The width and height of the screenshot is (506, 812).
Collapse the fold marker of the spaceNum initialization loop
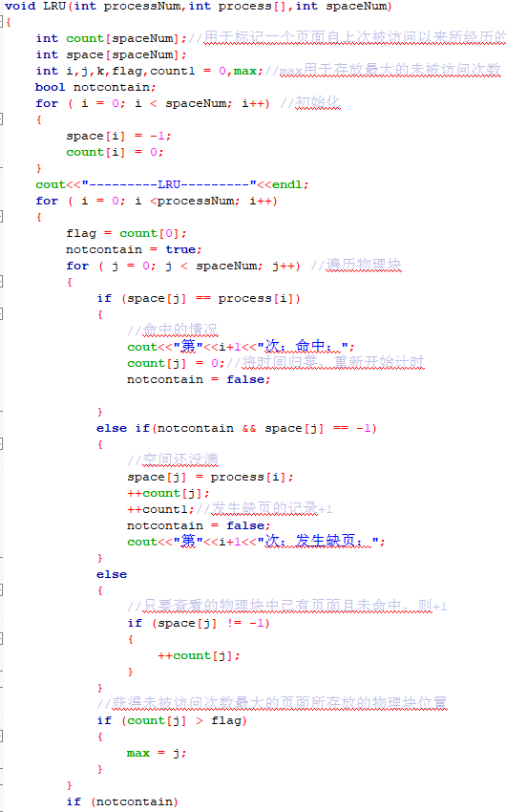click(2, 119)
